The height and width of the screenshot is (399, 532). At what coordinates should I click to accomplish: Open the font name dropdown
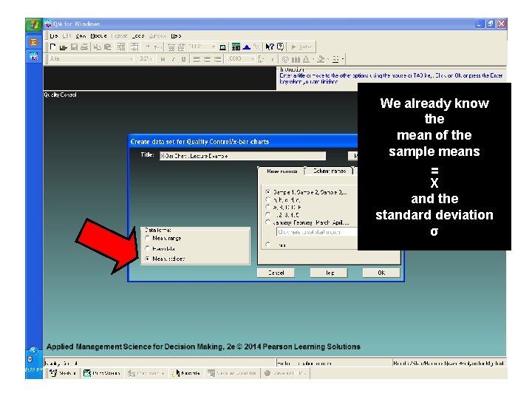tap(132, 59)
